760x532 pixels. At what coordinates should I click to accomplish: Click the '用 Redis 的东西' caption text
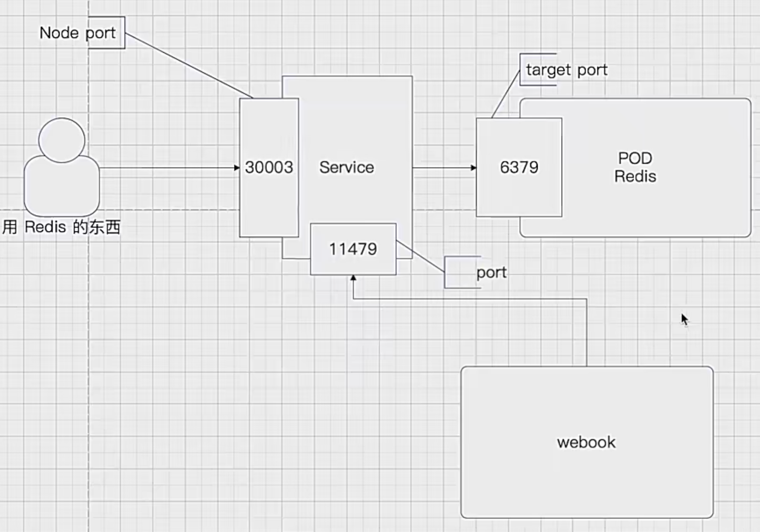click(61, 227)
